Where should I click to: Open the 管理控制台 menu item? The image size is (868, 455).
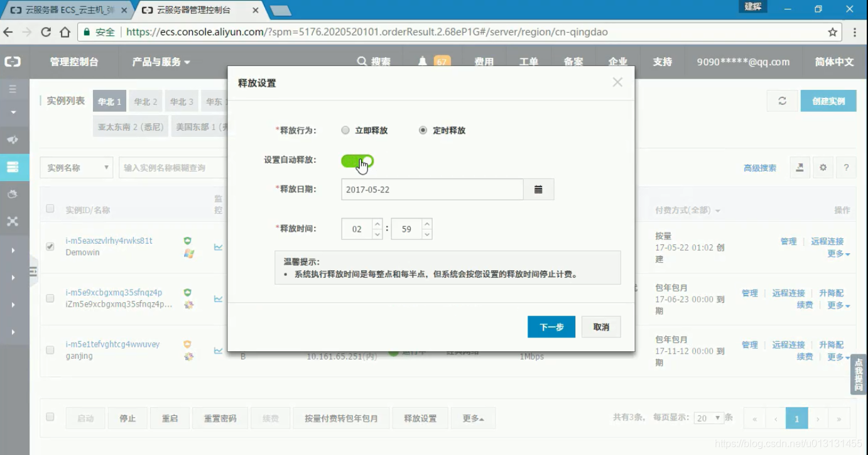[74, 62]
